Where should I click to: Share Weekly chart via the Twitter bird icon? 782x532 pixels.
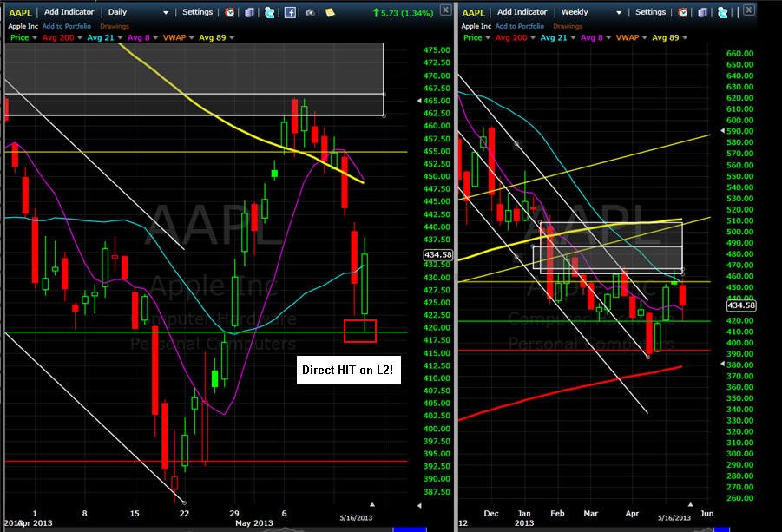click(x=723, y=12)
